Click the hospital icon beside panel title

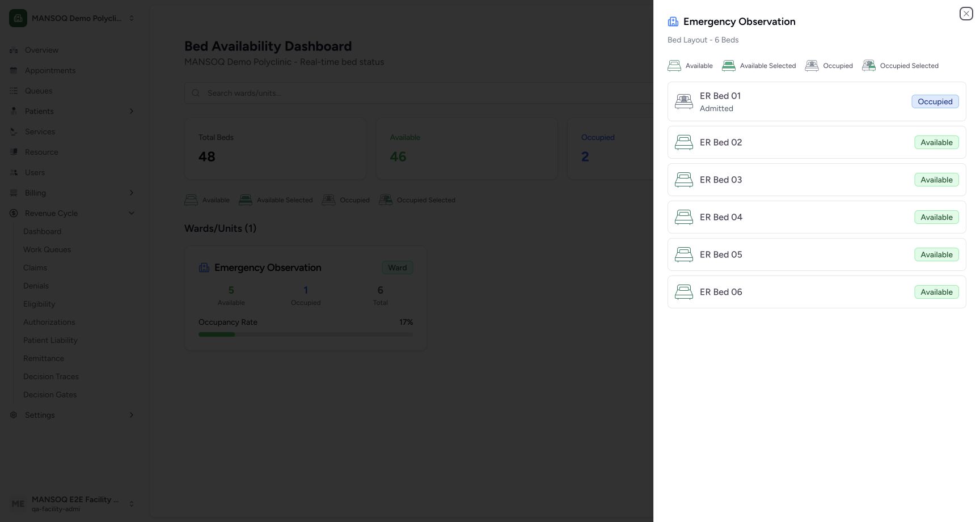coord(673,22)
